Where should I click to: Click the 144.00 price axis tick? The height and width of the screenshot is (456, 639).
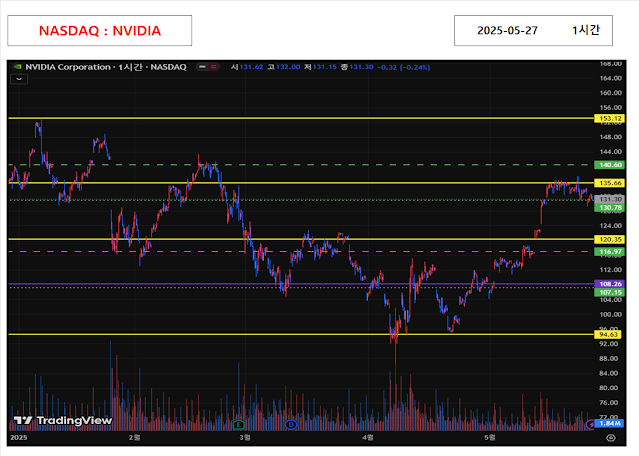point(610,152)
